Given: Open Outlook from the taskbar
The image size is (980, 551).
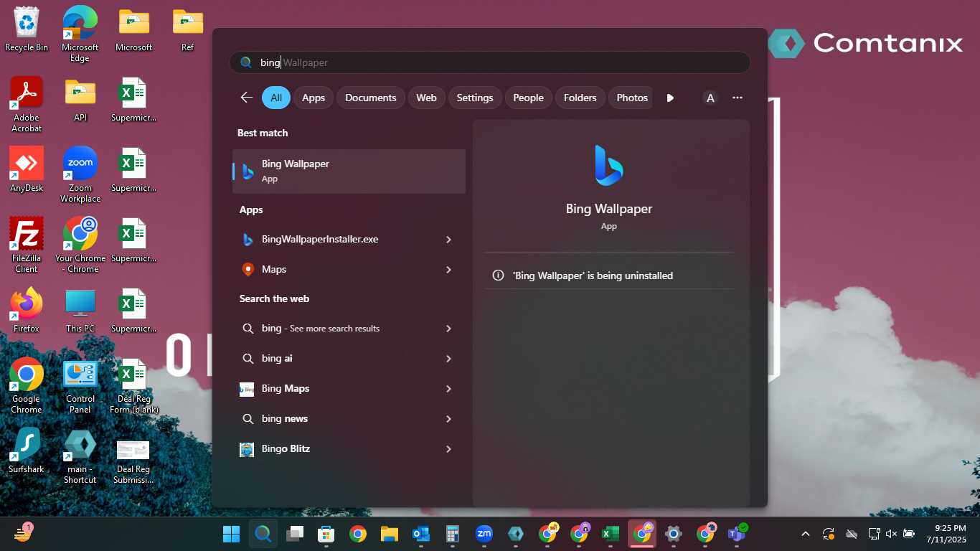Looking at the screenshot, I should (421, 534).
